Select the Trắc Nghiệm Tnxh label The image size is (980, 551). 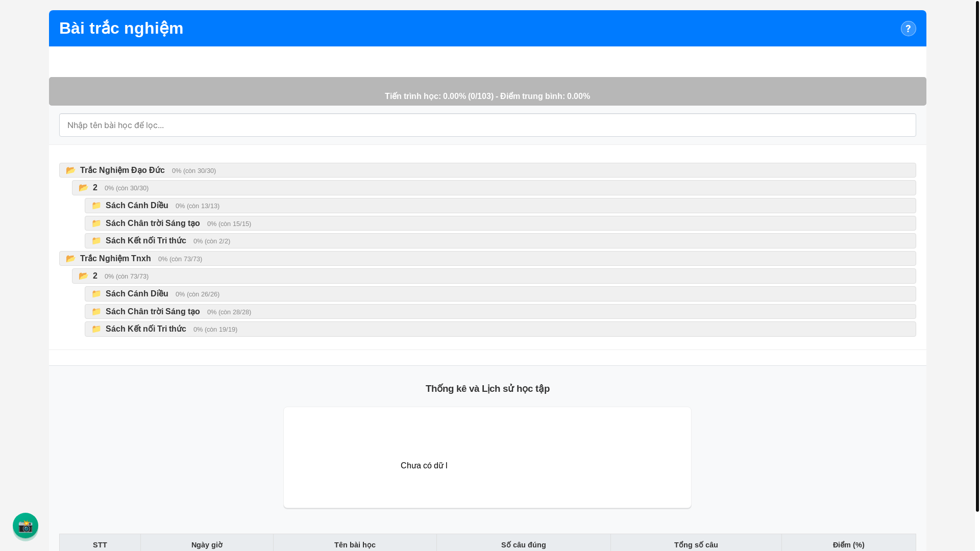115,258
